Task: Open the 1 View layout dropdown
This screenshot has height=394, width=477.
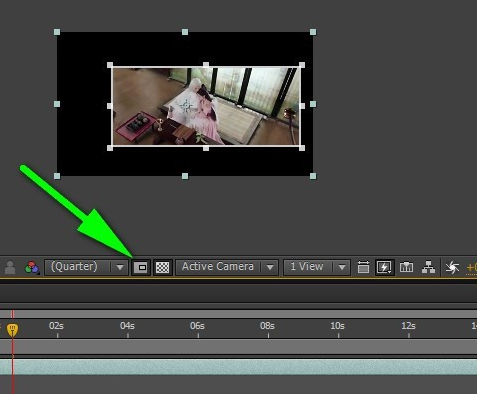Action: click(317, 267)
